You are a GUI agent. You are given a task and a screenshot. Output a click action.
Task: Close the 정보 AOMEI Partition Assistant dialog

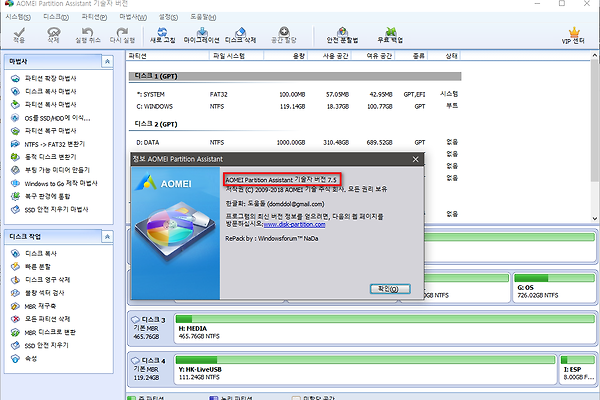click(416, 159)
